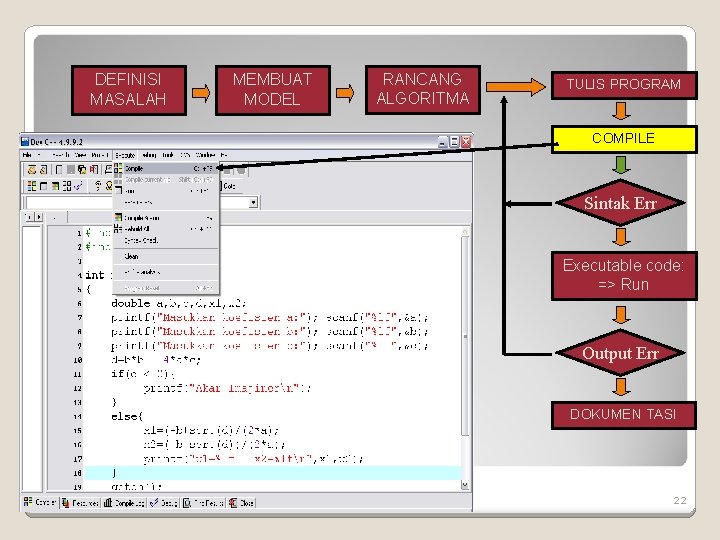Viewport: 720px width, 540px height.
Task: Choose Run from the Execute menu
Action: [x=165, y=191]
